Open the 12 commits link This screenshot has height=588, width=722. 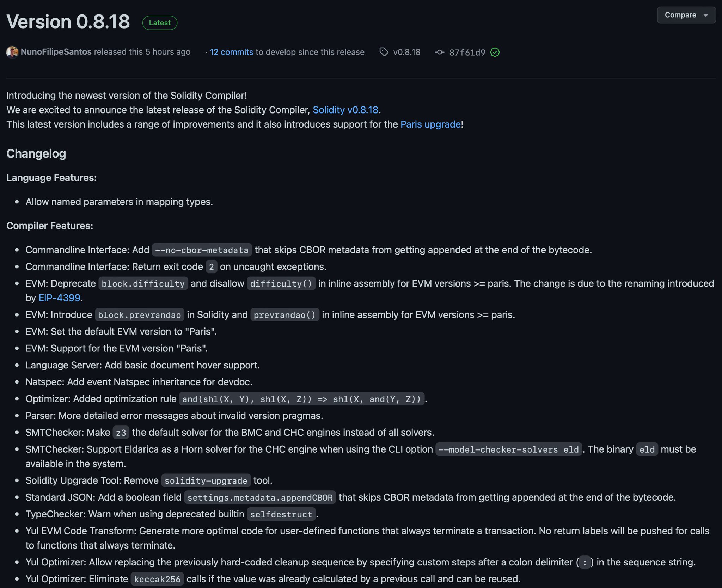tap(231, 52)
